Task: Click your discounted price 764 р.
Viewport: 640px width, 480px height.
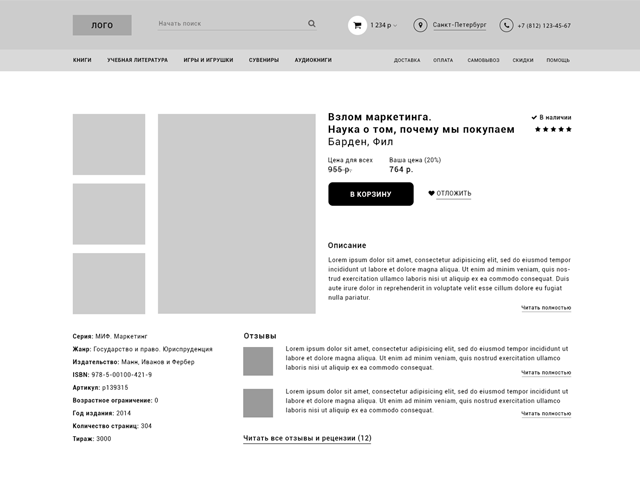Action: click(401, 169)
